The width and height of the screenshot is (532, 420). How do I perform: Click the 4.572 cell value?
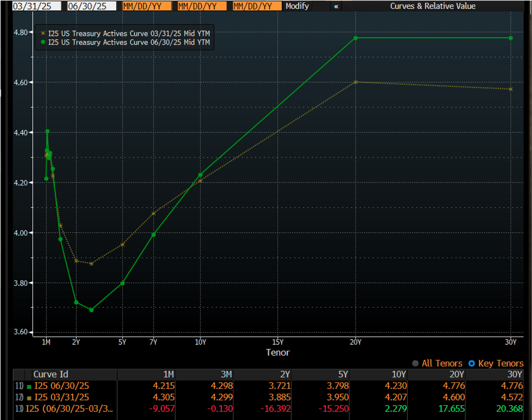tap(512, 398)
